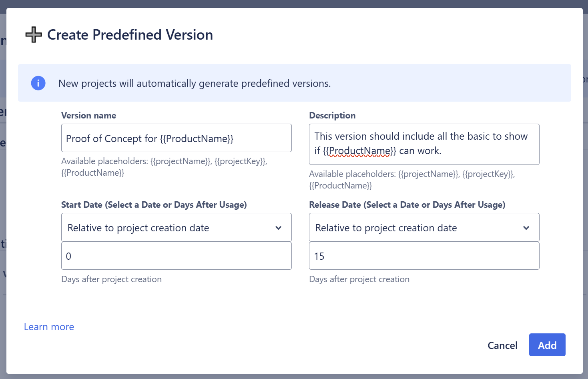Click the dropdown chevron for Start Date
This screenshot has height=379, width=588.
pyautogui.click(x=279, y=228)
